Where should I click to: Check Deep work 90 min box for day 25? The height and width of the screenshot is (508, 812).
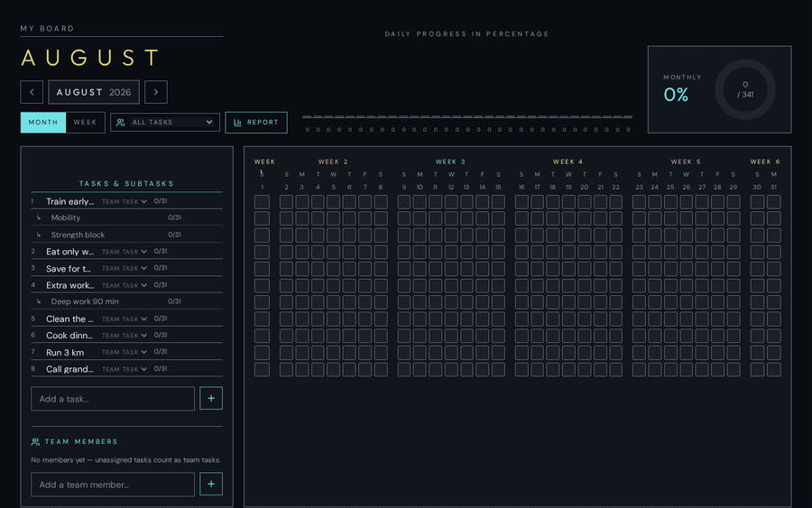pos(670,302)
